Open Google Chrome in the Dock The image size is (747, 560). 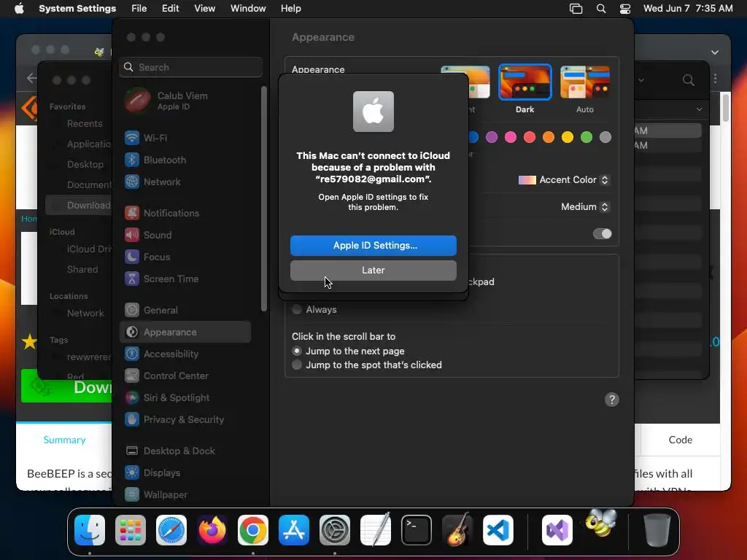(x=253, y=530)
